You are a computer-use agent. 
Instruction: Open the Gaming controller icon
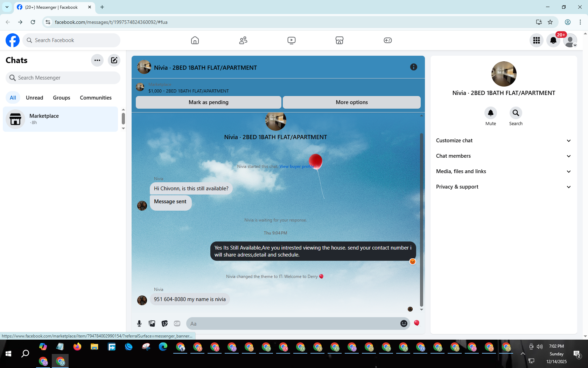pos(388,40)
